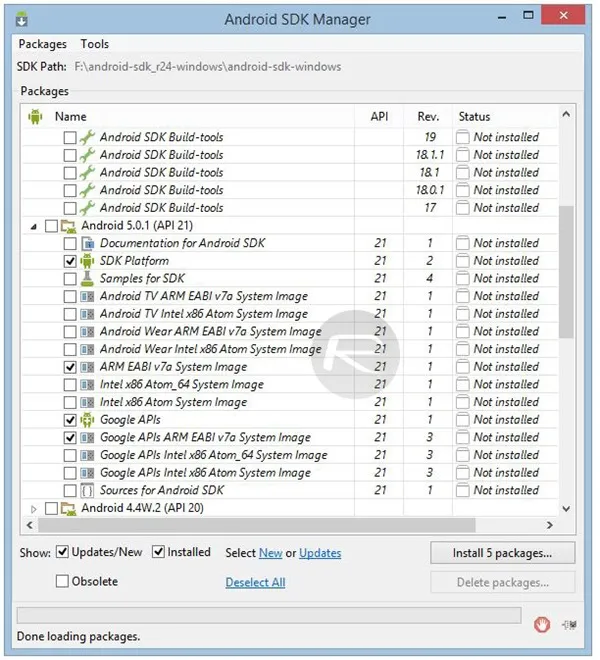Viewport: 600px width, 660px height.
Task: Click the Documentation for Android SDK icon
Action: click(x=87, y=243)
